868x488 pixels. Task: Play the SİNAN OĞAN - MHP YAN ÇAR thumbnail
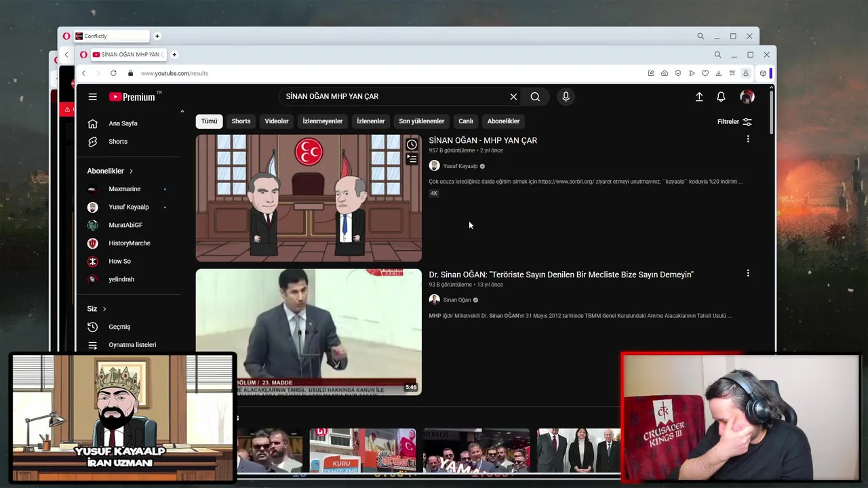(309, 197)
